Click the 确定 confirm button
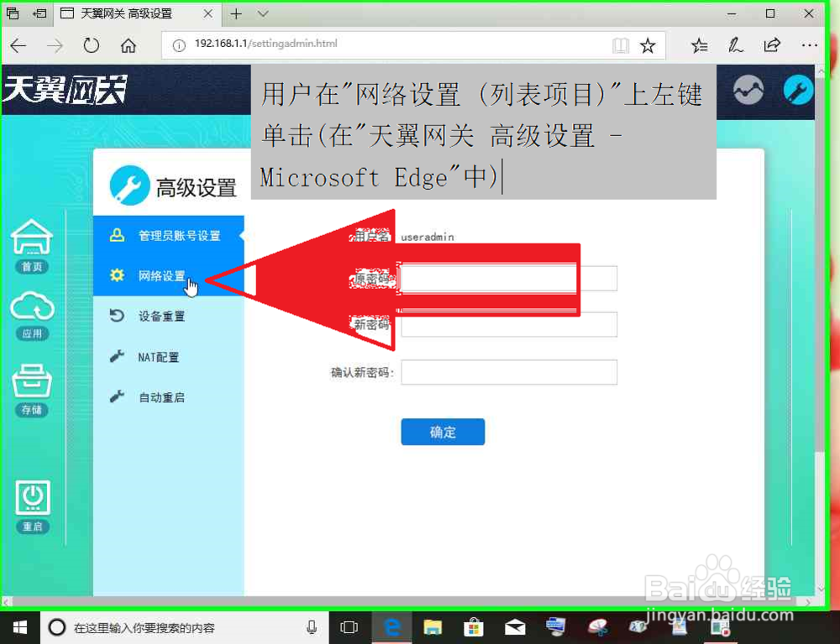840x644 pixels. [x=443, y=432]
